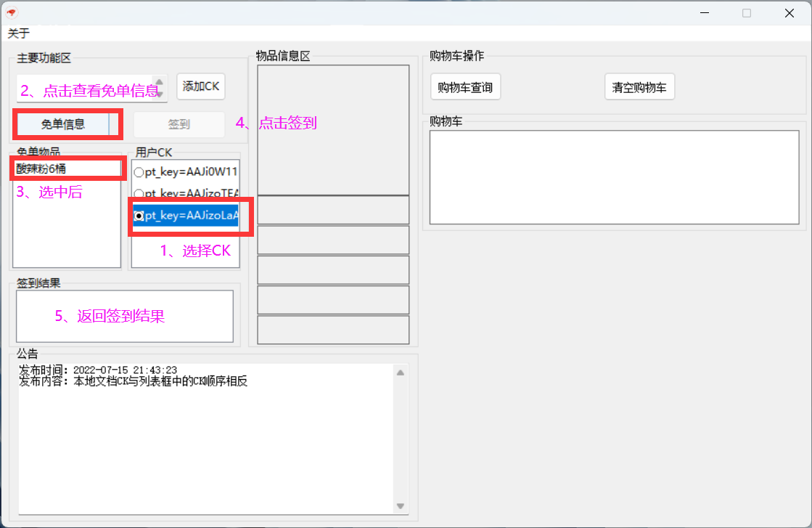Image resolution: width=812 pixels, height=528 pixels.
Task: Click the up arrow of the top combo box
Action: 160,81
